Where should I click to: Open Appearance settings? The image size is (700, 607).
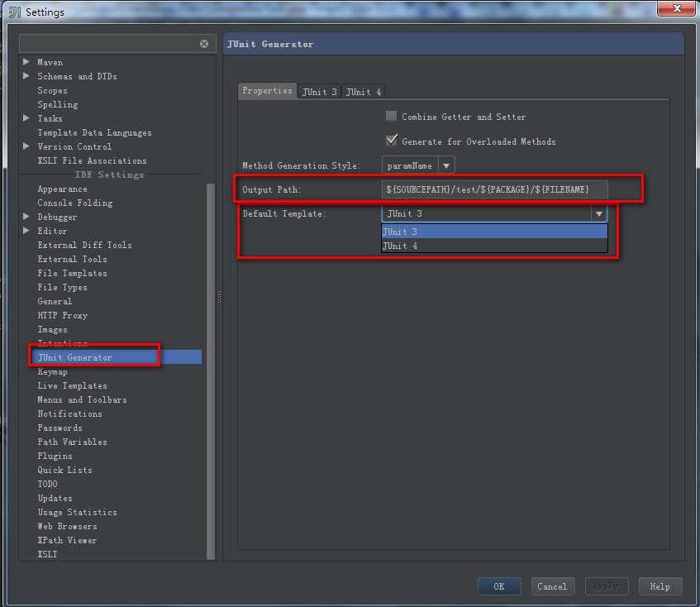[x=63, y=189]
